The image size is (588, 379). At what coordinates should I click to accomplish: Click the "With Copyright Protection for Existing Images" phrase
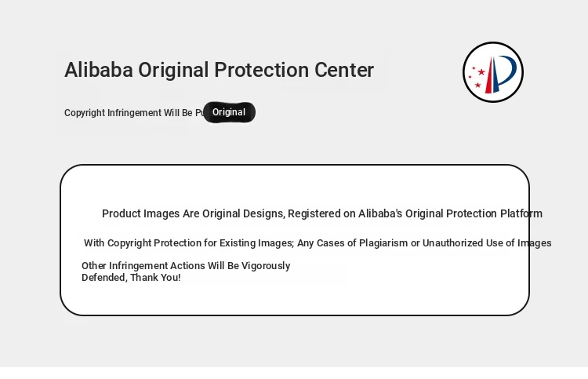(189, 243)
